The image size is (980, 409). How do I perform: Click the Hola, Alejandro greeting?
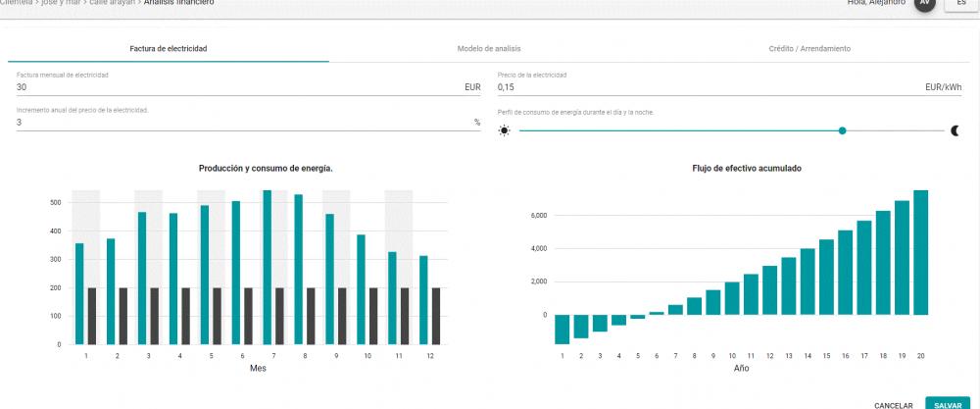coord(876,3)
